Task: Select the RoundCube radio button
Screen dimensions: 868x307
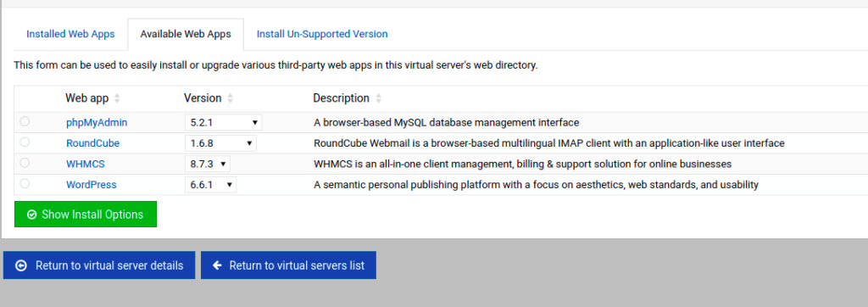Action: pyautogui.click(x=25, y=142)
